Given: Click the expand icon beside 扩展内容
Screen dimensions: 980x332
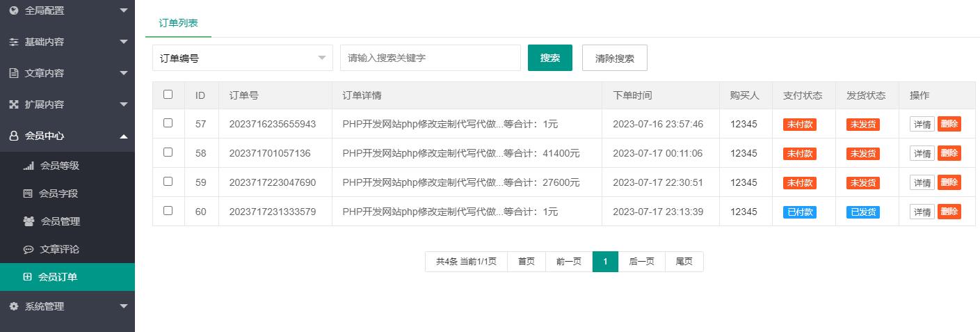Looking at the screenshot, I should pos(14,104).
